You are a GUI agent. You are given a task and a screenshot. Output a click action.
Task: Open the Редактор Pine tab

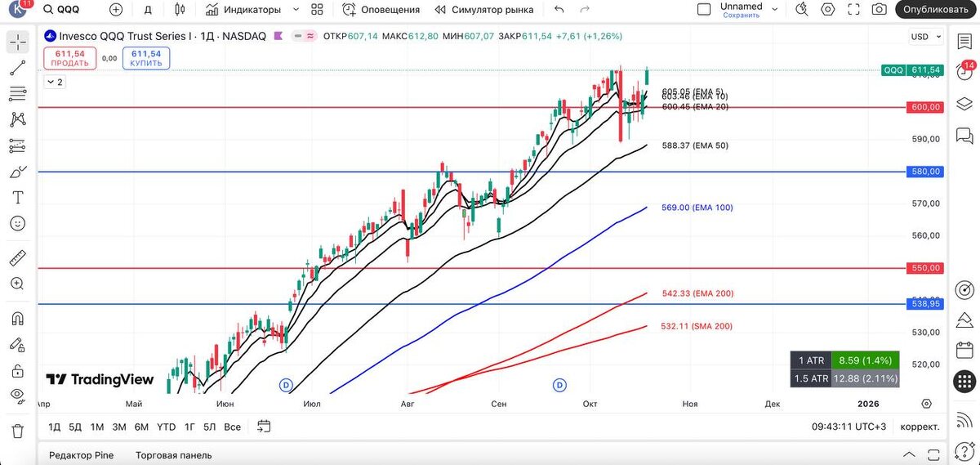pyautogui.click(x=82, y=455)
